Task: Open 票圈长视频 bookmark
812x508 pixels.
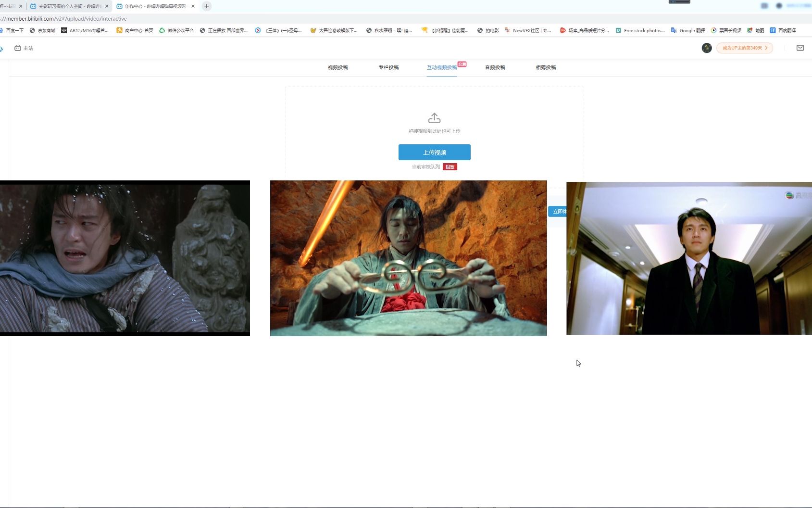Action: pyautogui.click(x=726, y=30)
